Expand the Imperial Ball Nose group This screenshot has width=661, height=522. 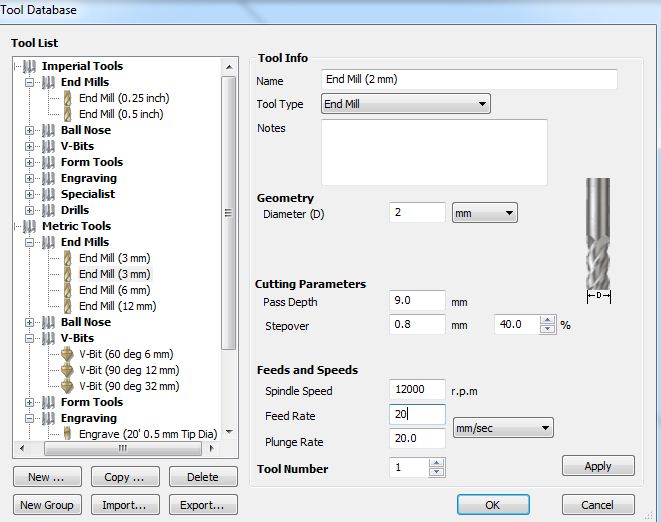[x=29, y=130]
